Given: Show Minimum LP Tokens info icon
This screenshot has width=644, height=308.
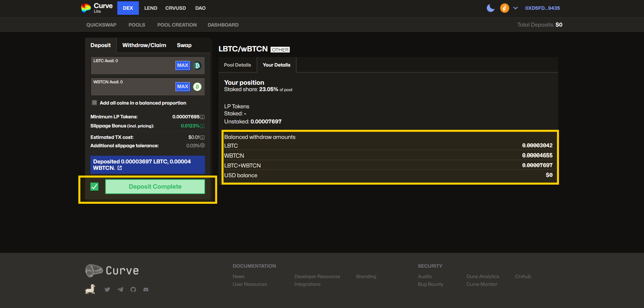Looking at the screenshot, I should coord(202,117).
